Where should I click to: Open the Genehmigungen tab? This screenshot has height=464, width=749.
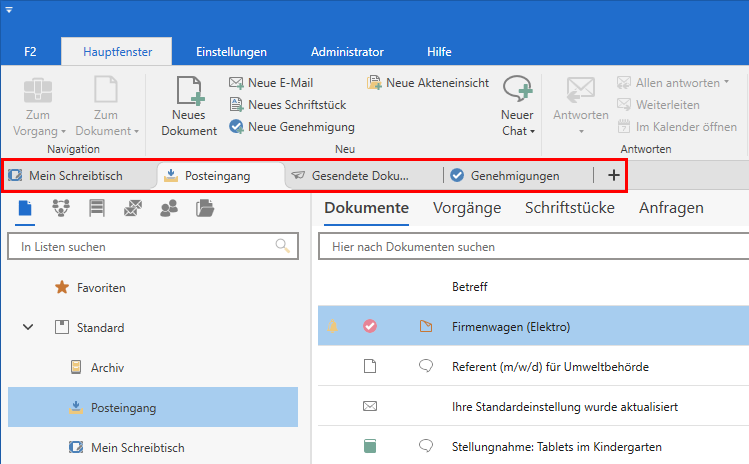point(513,176)
